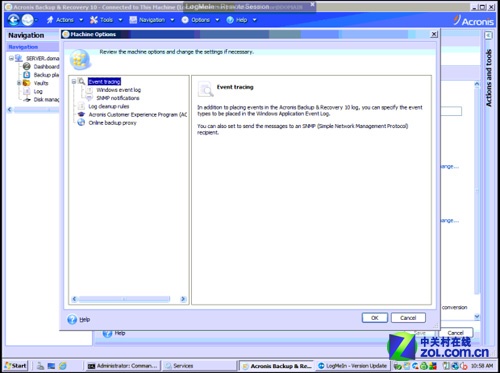The image size is (500, 373).
Task: Select Event tracing tree item
Action: pyautogui.click(x=104, y=82)
